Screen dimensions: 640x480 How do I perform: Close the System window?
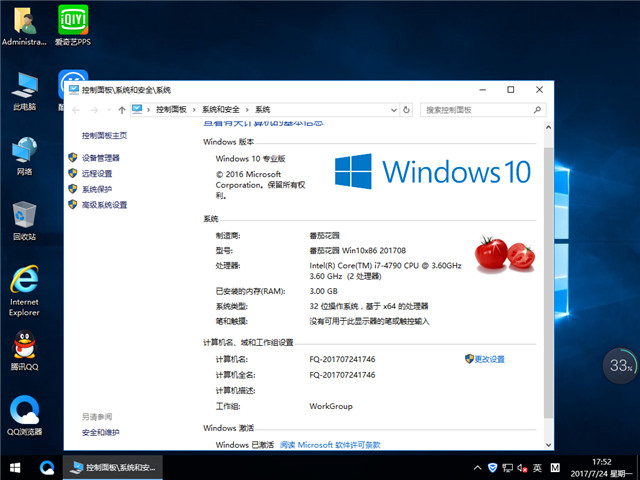539,89
